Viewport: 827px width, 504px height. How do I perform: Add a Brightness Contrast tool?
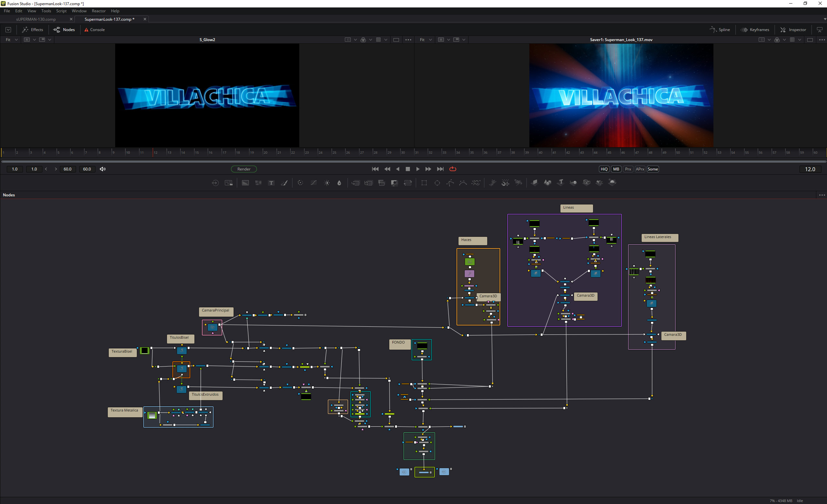[x=326, y=183]
